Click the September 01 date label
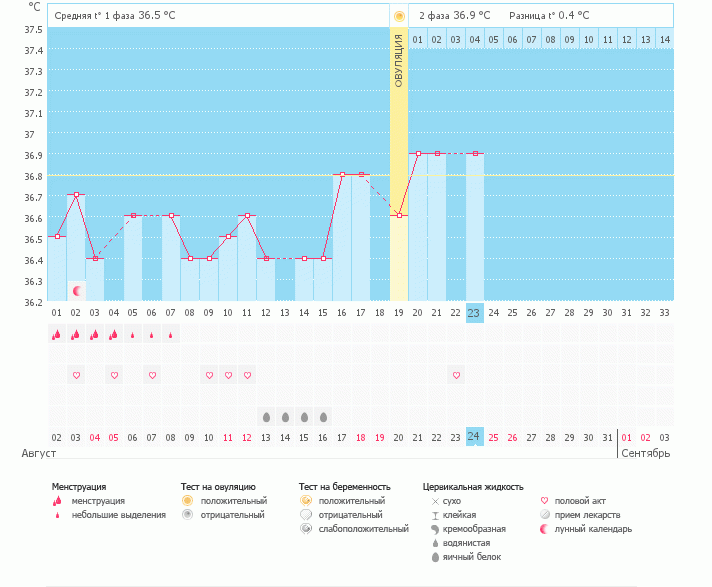 pos(626,437)
